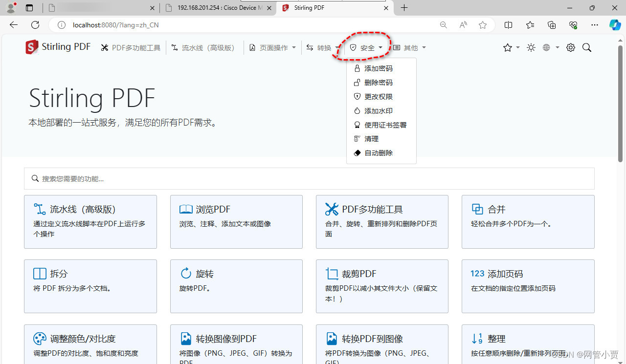The image size is (626, 364).
Task: Select 使用证书签署 from the security menu
Action: pos(381,125)
